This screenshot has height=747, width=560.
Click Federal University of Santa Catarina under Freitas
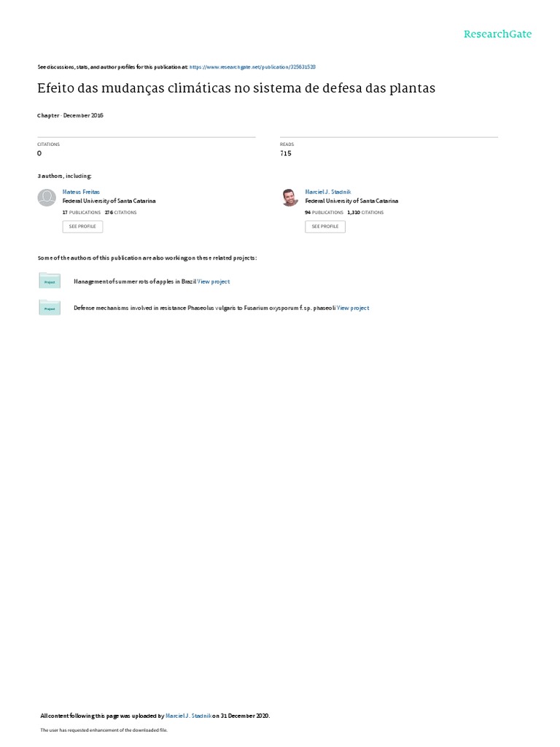pyautogui.click(x=109, y=201)
